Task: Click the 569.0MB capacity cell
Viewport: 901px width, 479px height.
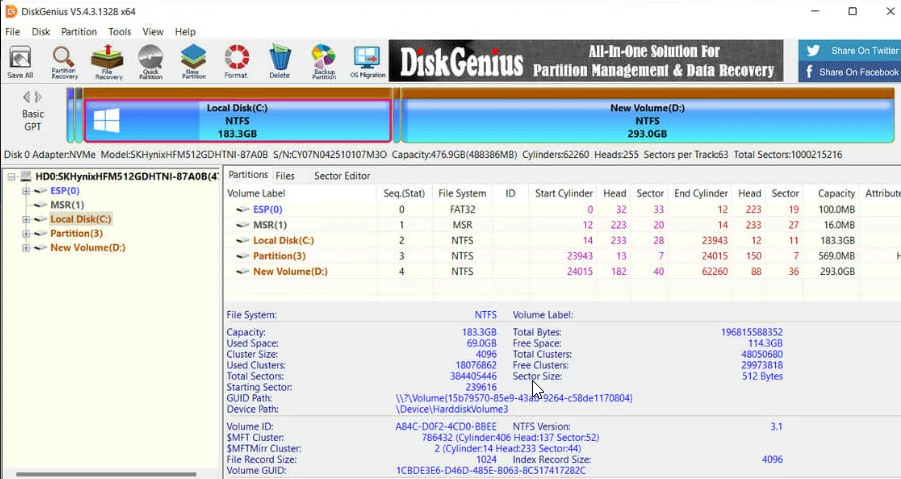Action: tap(836, 256)
